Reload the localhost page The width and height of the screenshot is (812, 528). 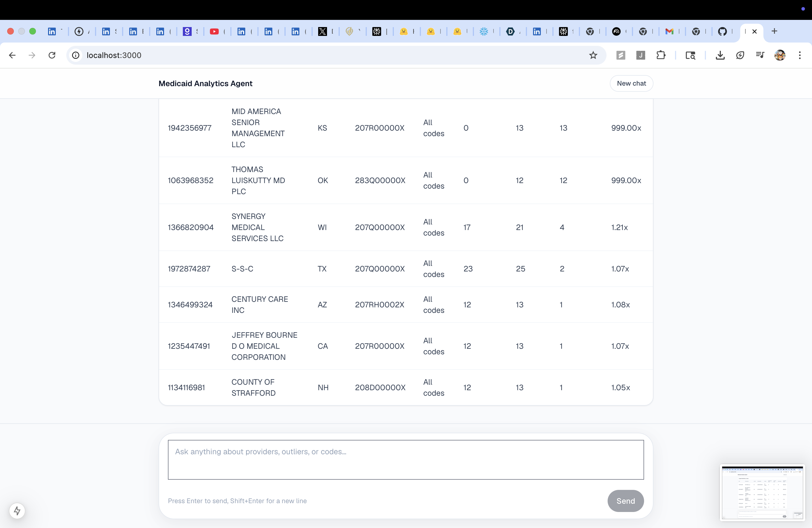(x=52, y=55)
